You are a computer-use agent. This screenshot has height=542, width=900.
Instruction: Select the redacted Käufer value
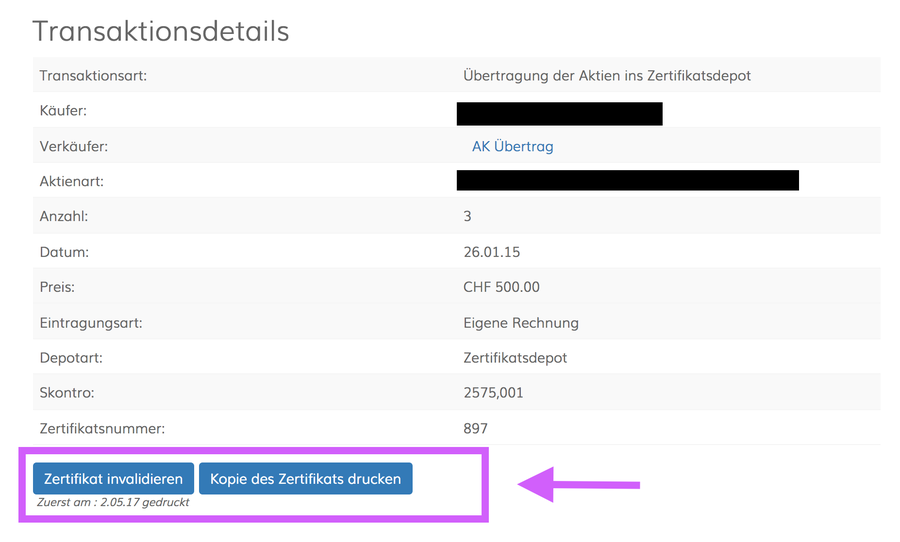click(x=560, y=114)
